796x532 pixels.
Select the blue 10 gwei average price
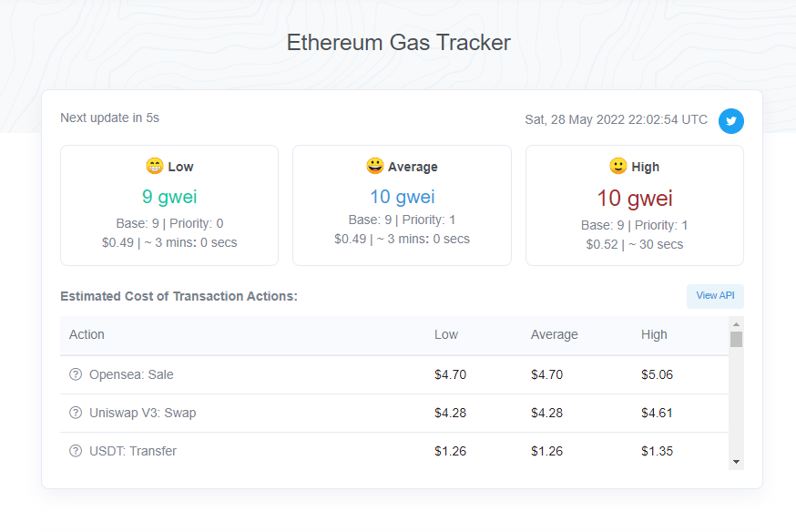[402, 197]
